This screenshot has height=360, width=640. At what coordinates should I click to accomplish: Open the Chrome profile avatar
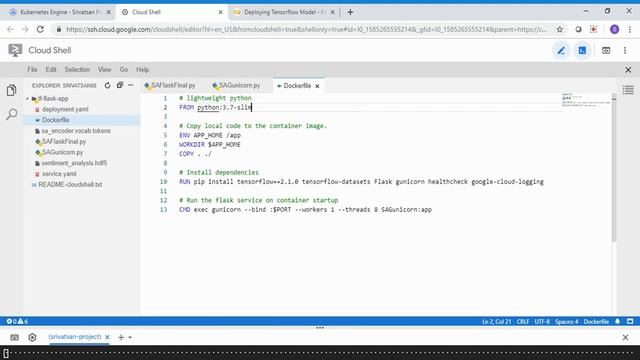(x=614, y=29)
